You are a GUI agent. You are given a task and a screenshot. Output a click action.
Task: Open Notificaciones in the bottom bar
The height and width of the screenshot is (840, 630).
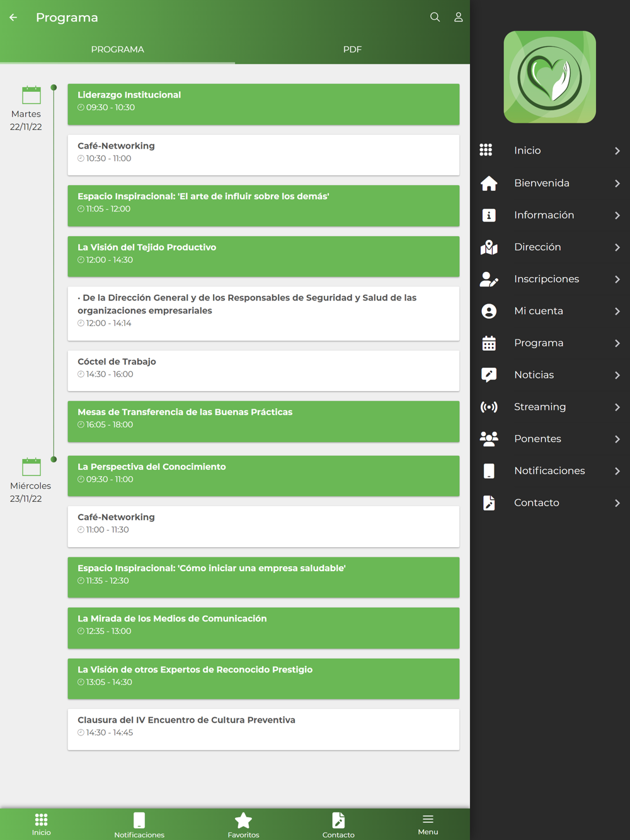pos(139,825)
